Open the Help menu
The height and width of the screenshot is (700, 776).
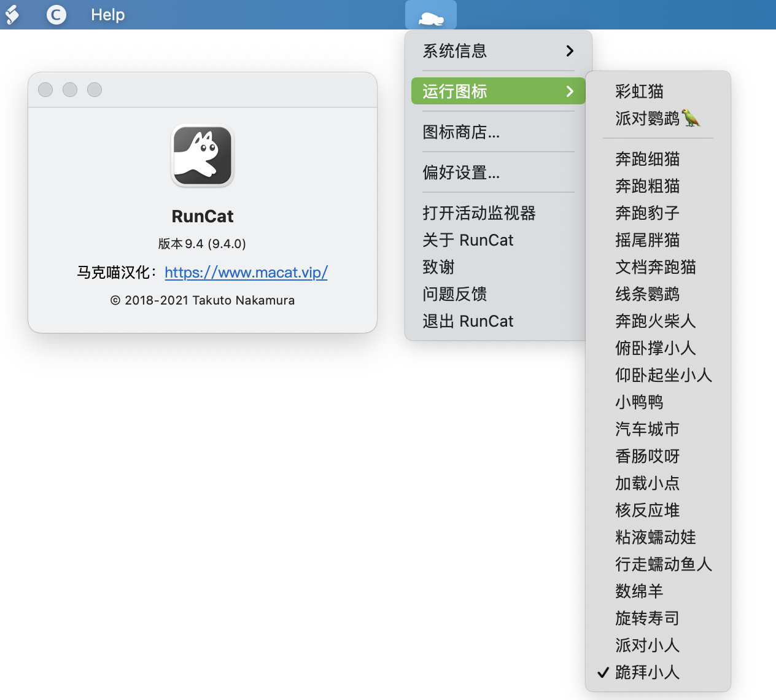pos(107,15)
